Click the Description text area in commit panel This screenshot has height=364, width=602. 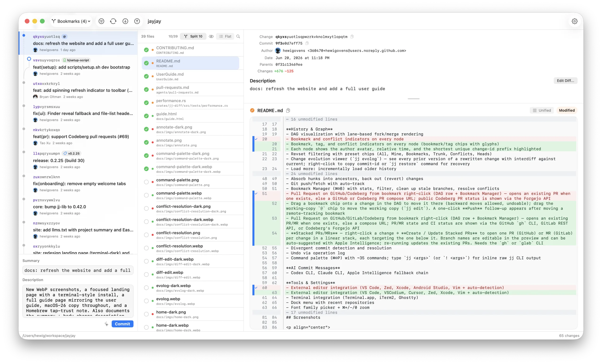point(78,301)
